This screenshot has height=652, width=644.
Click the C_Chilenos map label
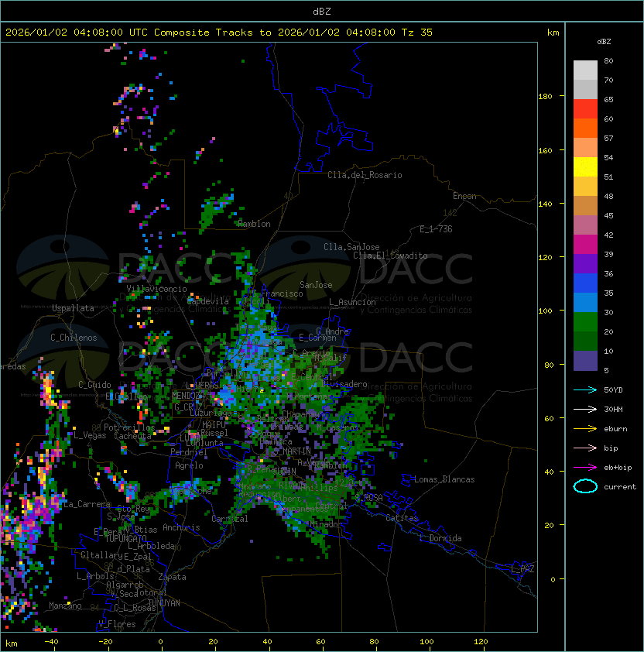[x=74, y=338]
